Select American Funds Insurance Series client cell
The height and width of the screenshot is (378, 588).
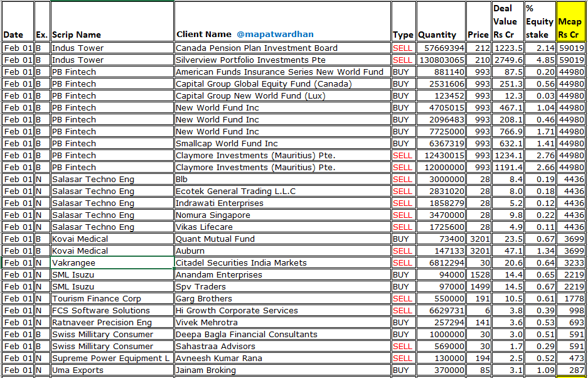pyautogui.click(x=283, y=72)
